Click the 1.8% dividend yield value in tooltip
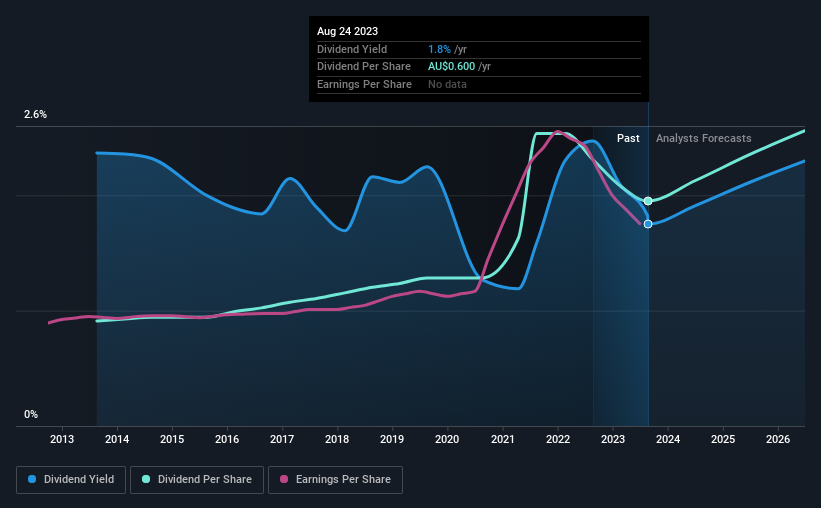This screenshot has height=508, width=821. point(439,49)
